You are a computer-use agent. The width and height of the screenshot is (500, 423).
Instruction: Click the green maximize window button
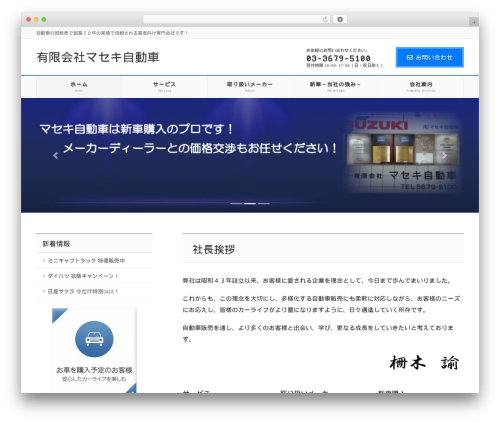point(44,19)
